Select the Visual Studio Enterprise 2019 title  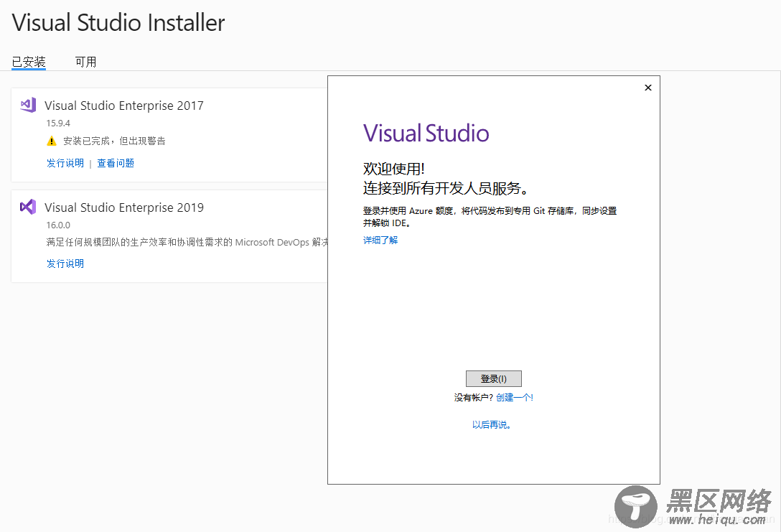[124, 207]
